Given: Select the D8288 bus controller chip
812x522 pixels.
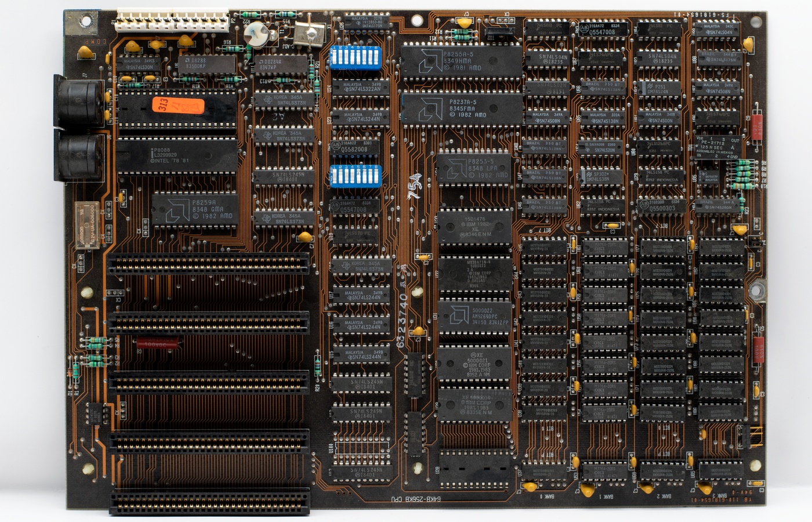Looking at the screenshot, I should coord(208,64).
